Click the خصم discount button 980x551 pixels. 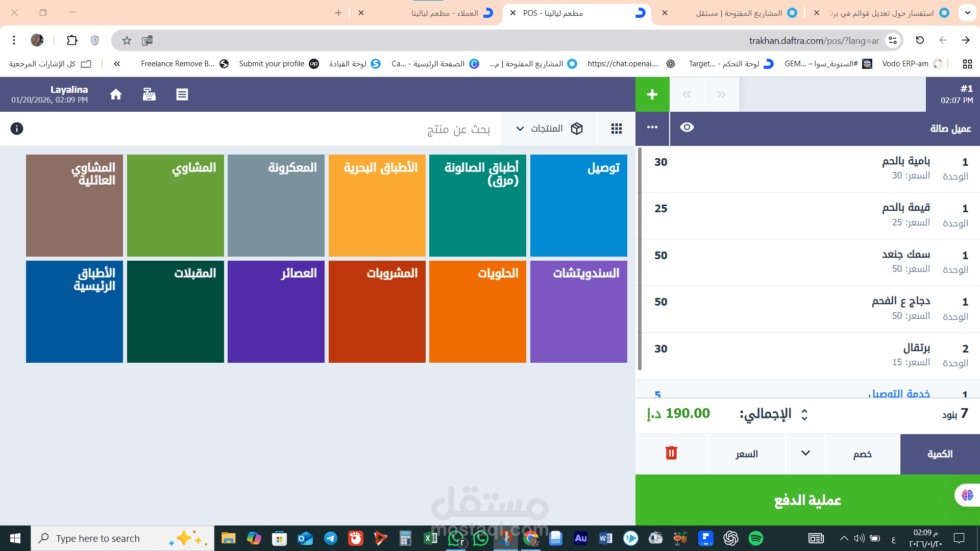click(862, 454)
